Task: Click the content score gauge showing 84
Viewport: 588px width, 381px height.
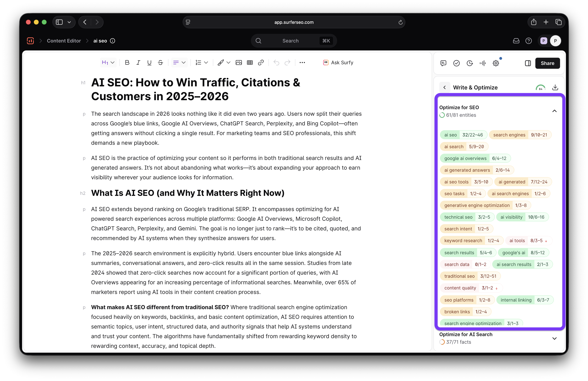Action: click(540, 87)
